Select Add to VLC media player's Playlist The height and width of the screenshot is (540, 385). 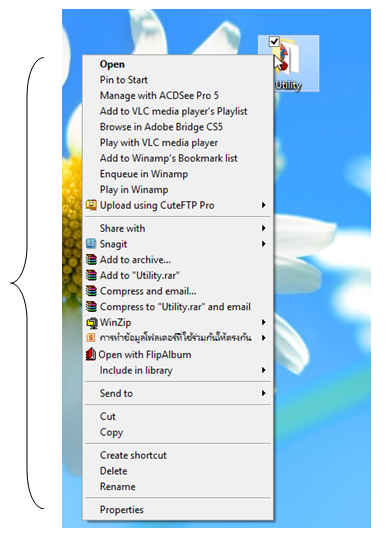coord(178,111)
